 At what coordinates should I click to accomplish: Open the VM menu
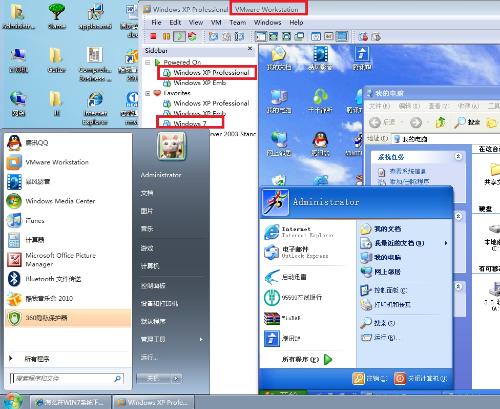[216, 22]
